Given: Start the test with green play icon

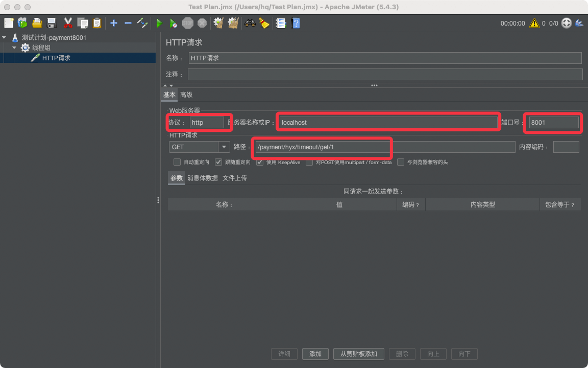Looking at the screenshot, I should pos(159,24).
